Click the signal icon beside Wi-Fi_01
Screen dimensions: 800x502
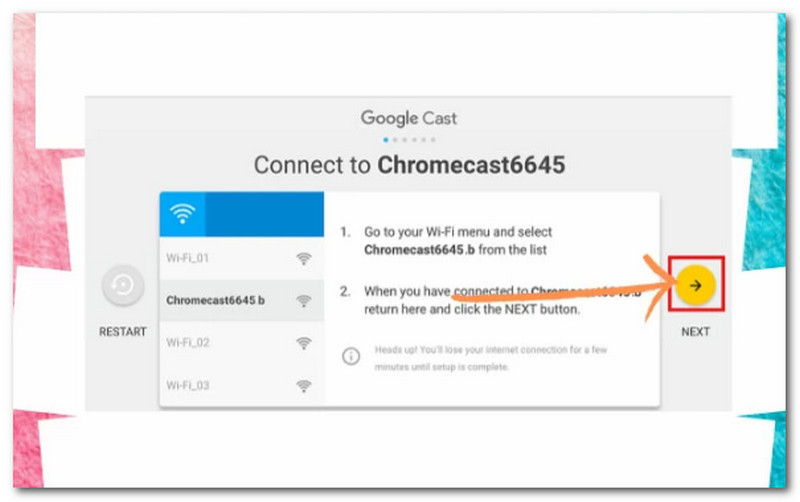(x=303, y=259)
